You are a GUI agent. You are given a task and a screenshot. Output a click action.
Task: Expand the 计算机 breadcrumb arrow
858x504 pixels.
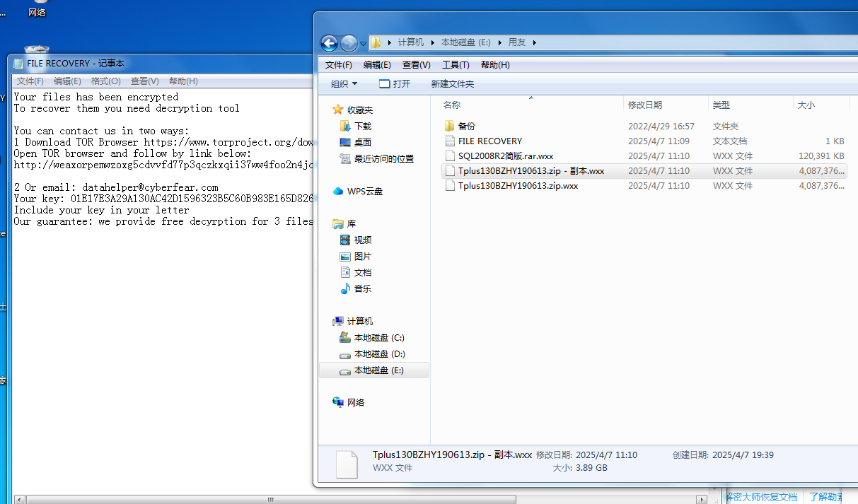coord(431,42)
